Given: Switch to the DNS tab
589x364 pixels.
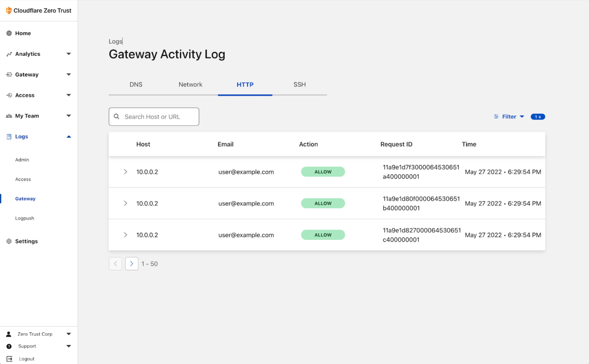Looking at the screenshot, I should pos(136,84).
